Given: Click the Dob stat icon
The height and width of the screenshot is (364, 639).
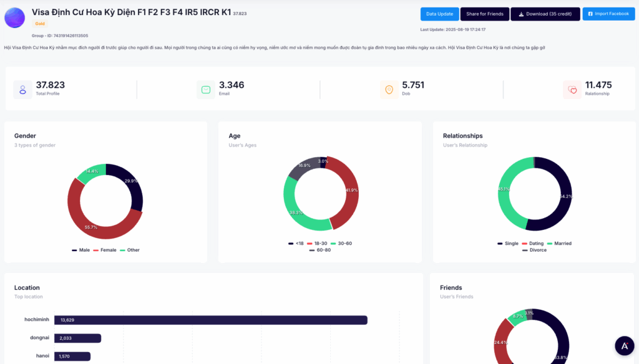Looking at the screenshot, I should point(389,90).
